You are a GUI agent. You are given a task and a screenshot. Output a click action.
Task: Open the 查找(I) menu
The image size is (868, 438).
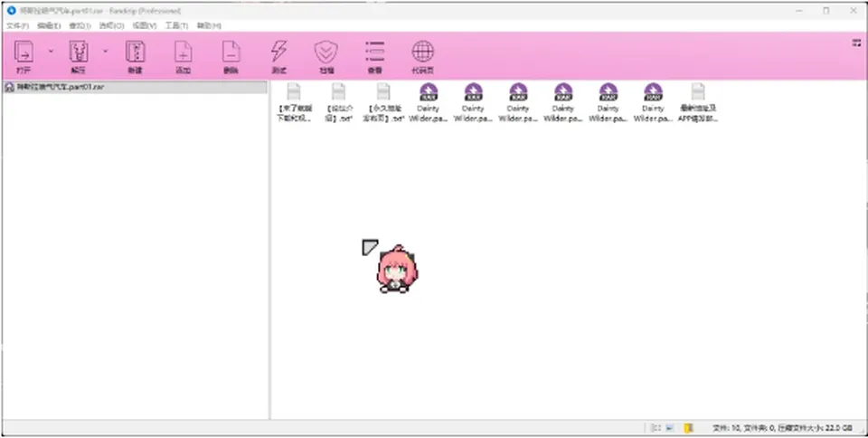coord(80,25)
